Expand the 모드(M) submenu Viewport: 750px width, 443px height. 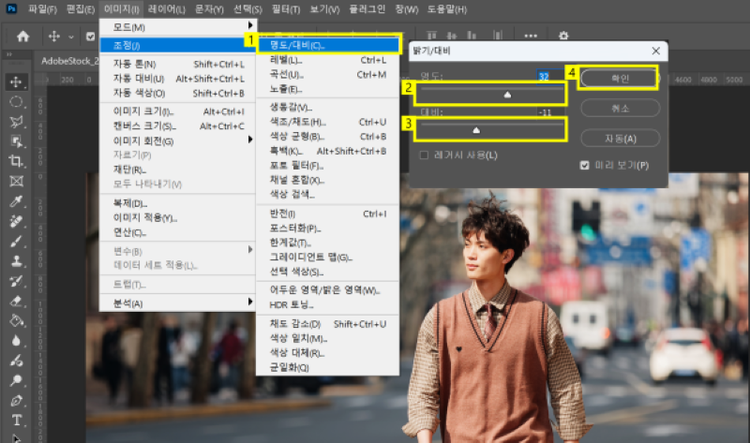(177, 27)
